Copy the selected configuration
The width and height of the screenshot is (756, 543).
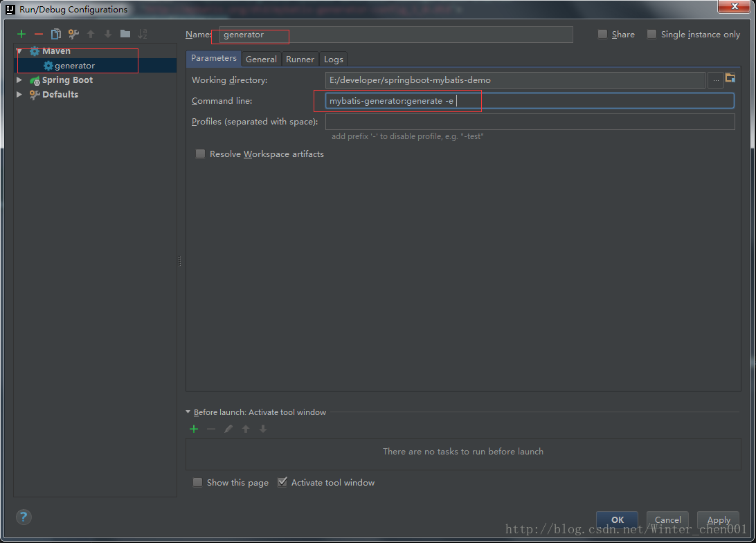point(56,34)
